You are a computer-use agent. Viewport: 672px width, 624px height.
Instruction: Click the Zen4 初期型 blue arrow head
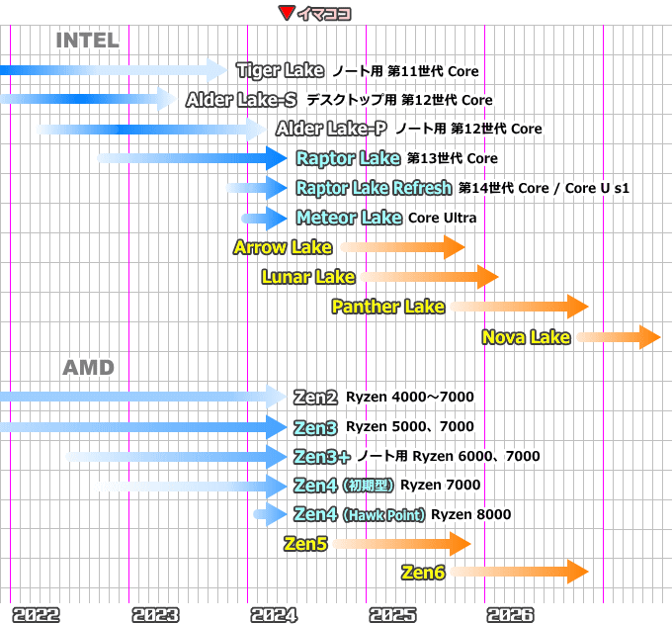[277, 486]
